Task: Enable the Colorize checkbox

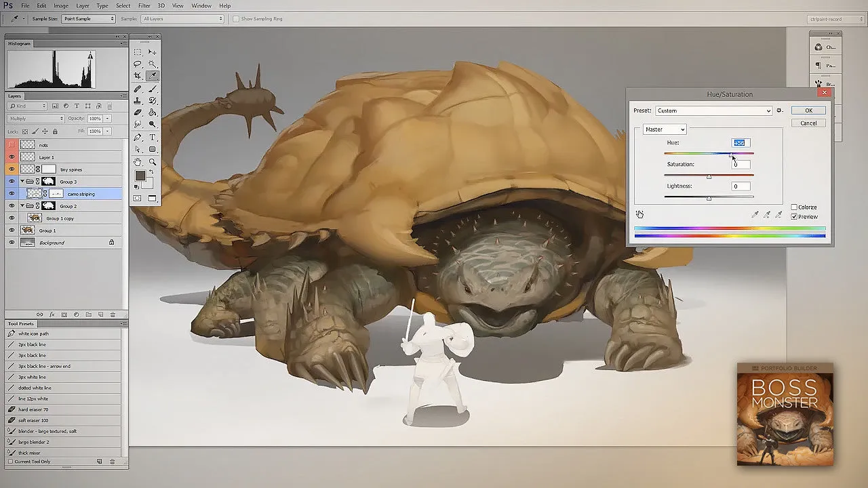Action: (x=794, y=207)
